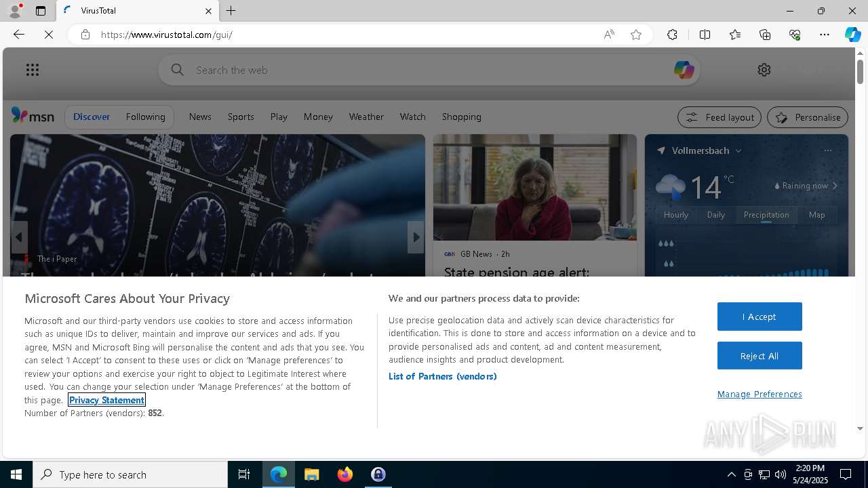Open Manage Preferences link
Viewport: 868px width, 488px height.
(x=759, y=394)
